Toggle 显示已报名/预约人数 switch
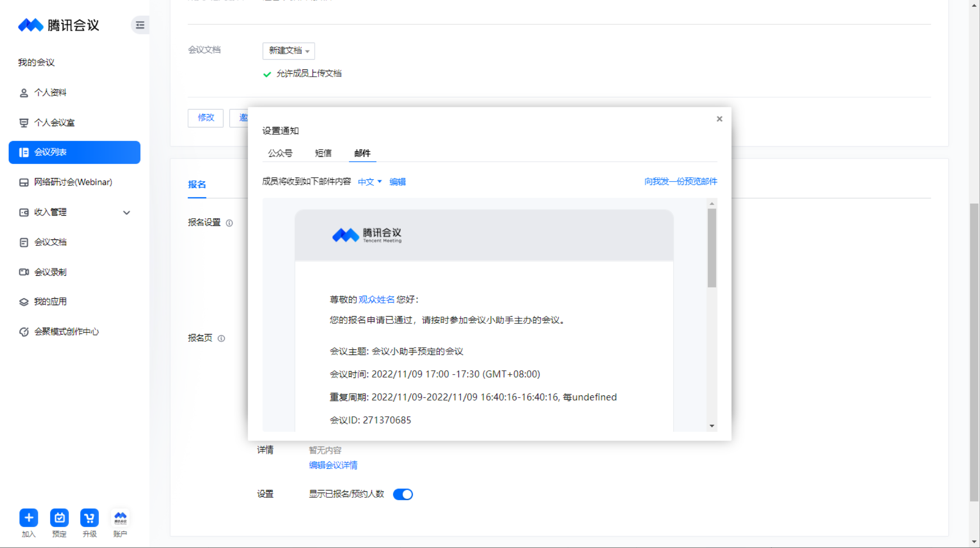 (x=403, y=494)
